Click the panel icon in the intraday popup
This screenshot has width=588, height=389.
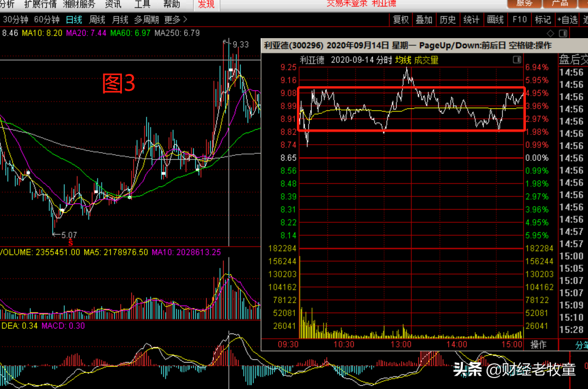[x=517, y=60]
